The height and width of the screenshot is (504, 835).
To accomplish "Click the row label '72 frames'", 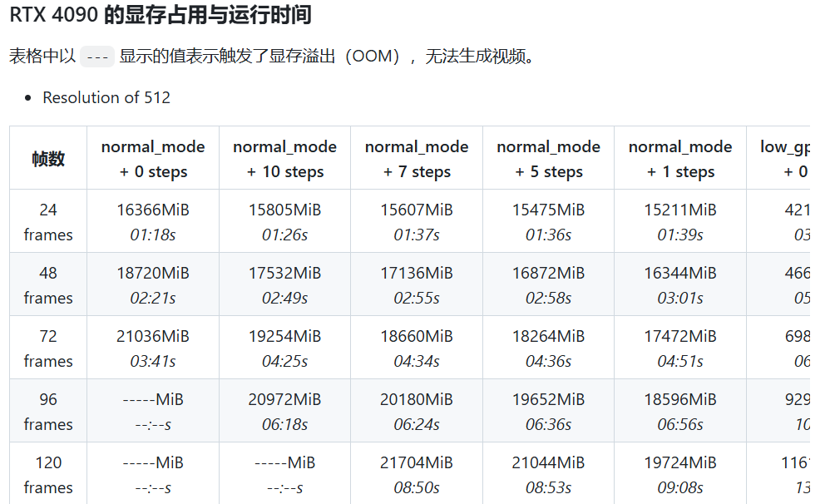I will [x=48, y=348].
